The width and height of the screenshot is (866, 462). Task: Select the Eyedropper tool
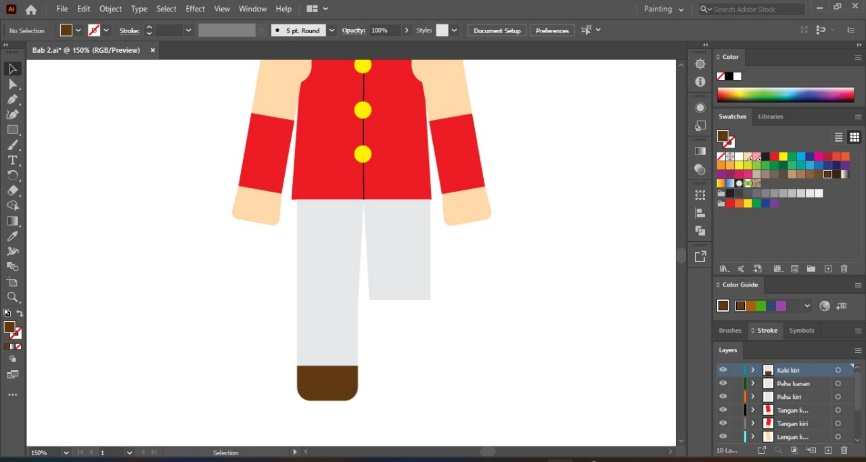pyautogui.click(x=12, y=236)
